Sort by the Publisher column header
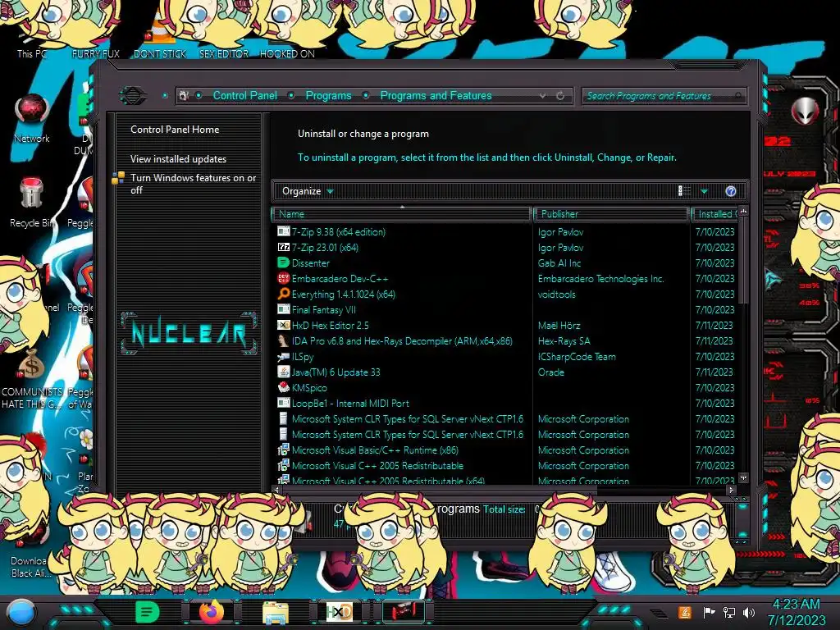Viewport: 840px width, 630px height. coord(611,214)
